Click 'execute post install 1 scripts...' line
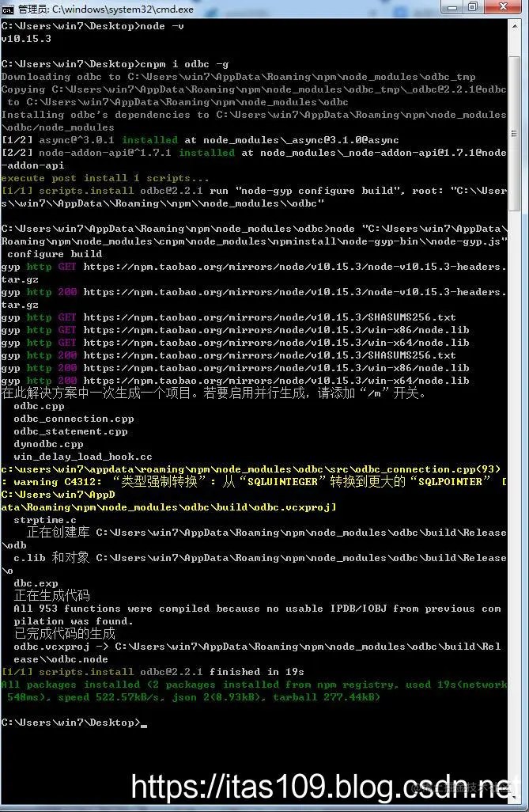 point(105,178)
